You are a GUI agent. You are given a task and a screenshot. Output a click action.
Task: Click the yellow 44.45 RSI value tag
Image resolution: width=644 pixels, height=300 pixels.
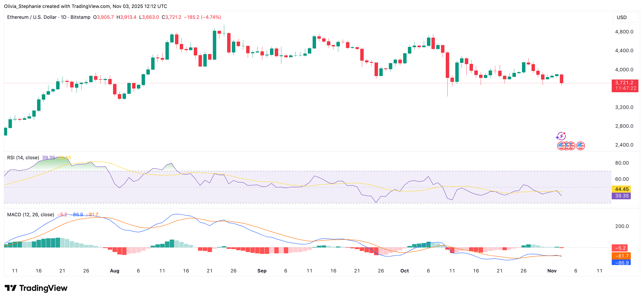621,189
